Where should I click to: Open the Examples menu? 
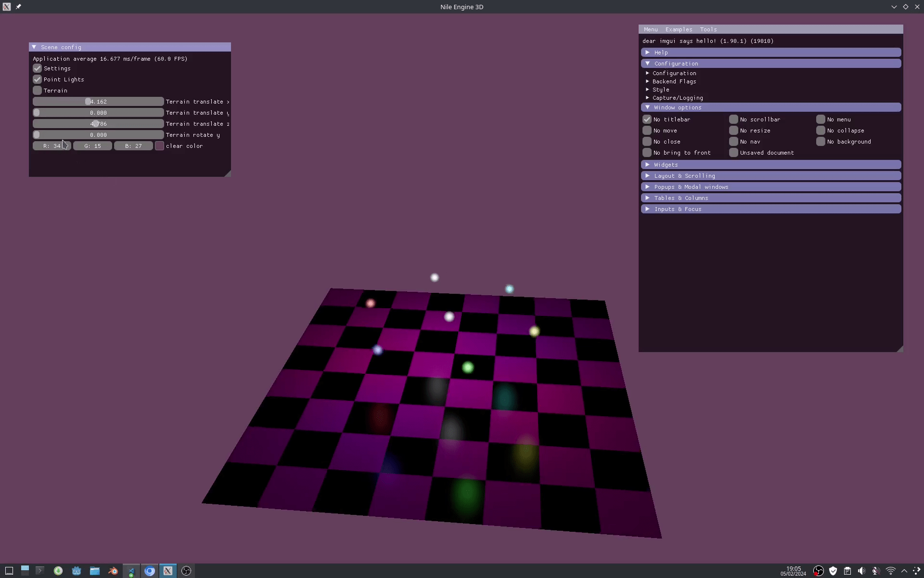679,29
